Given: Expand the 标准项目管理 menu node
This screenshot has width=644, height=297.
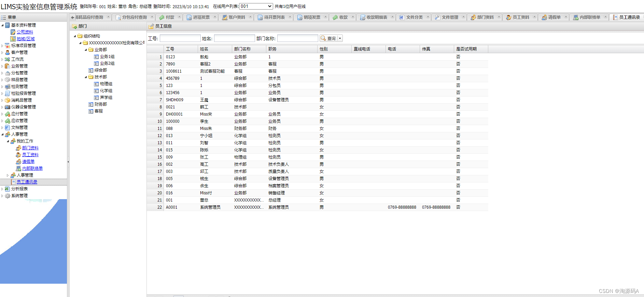Looking at the screenshot, I should click(x=3, y=46).
